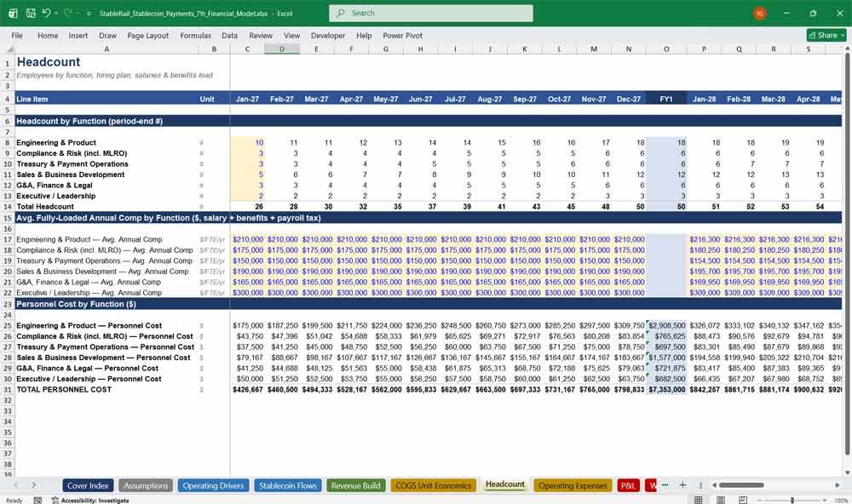Open the Developer ribbon tab

(x=328, y=35)
